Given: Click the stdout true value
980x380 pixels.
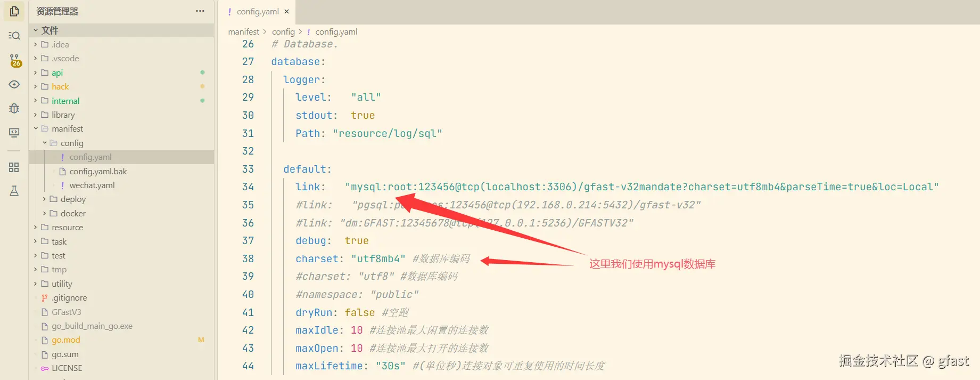Looking at the screenshot, I should (363, 115).
